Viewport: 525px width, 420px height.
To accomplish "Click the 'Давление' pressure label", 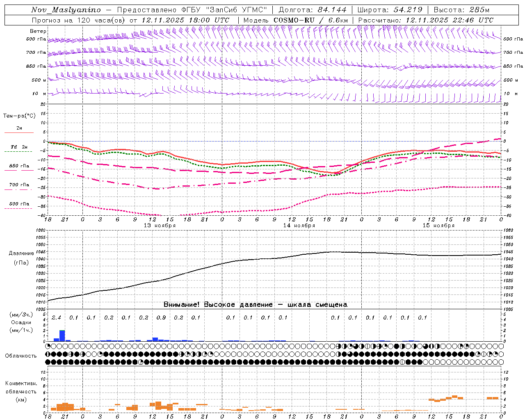I will point(21,253).
